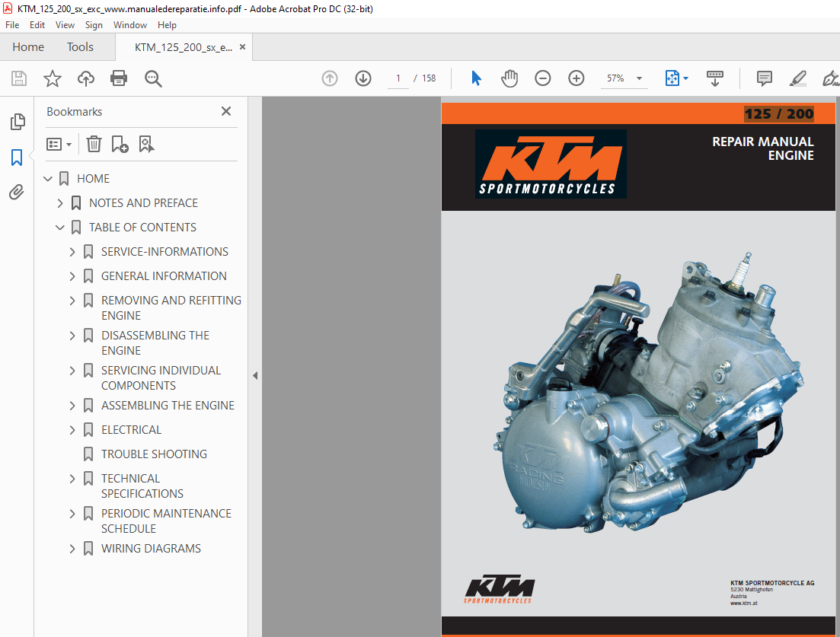Open the find text magnifier icon
Viewport: 840px width, 637px height.
point(153,78)
